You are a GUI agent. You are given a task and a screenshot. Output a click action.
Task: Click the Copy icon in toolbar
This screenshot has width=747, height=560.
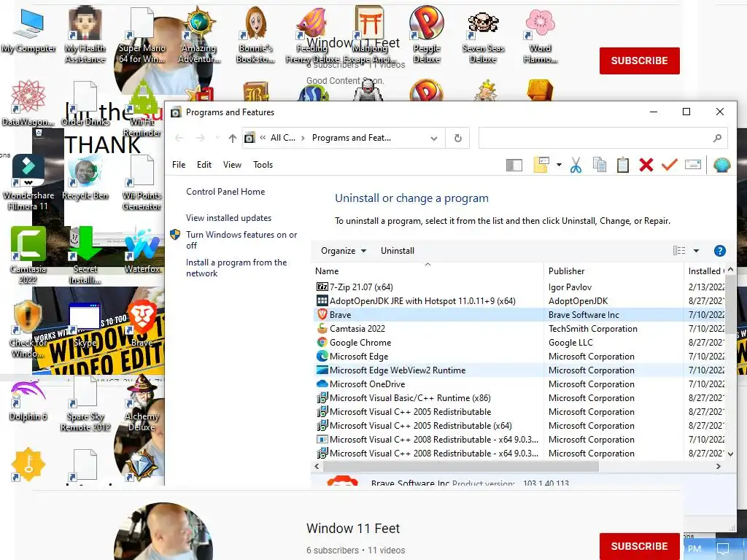coord(600,166)
